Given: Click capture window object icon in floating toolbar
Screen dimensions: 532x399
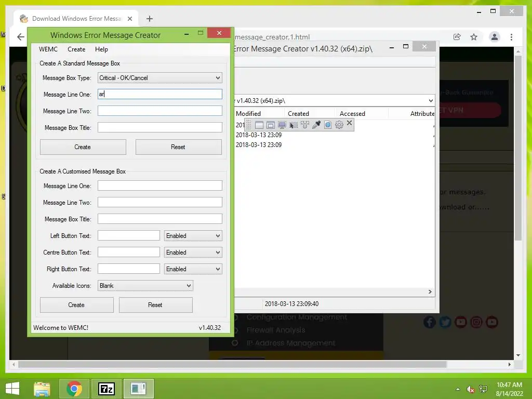Looking at the screenshot, I should [x=270, y=125].
